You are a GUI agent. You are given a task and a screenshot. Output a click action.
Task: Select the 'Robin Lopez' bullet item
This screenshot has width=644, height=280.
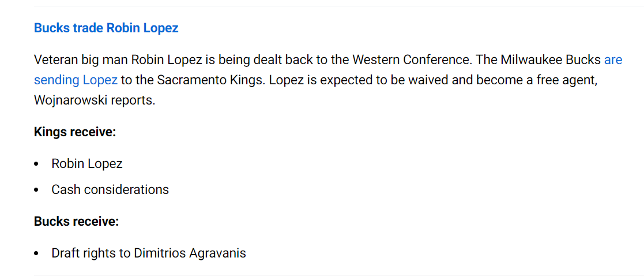(x=87, y=163)
